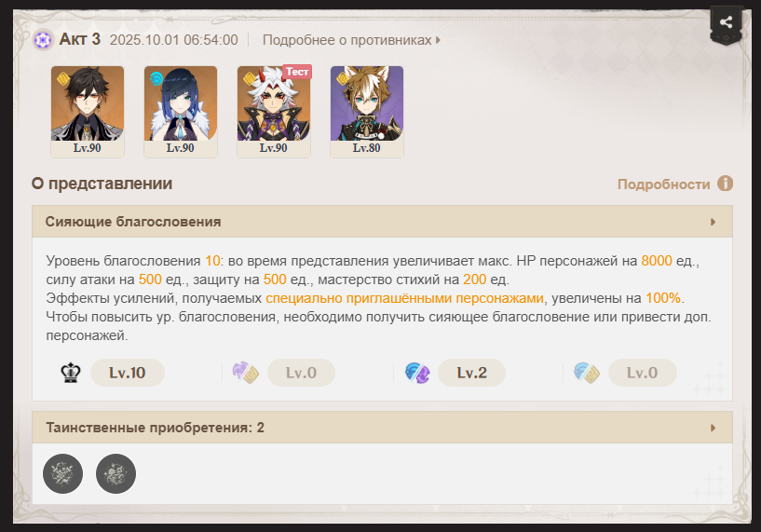Open the info icon beside Подробности
761x532 pixels.
725,184
